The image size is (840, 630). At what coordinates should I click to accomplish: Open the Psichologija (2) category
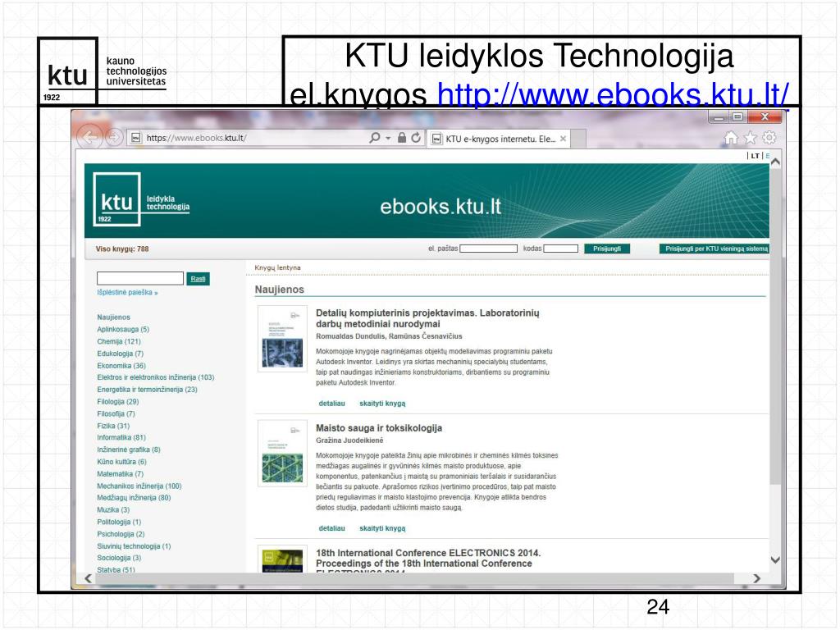(121, 534)
